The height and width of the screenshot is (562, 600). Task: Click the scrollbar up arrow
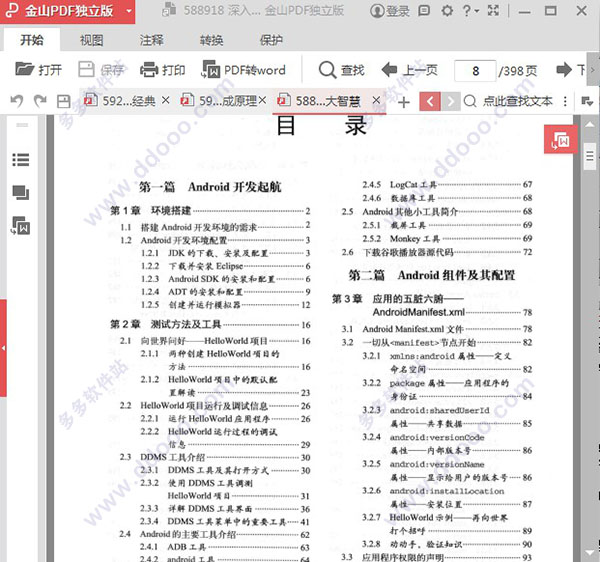point(590,124)
